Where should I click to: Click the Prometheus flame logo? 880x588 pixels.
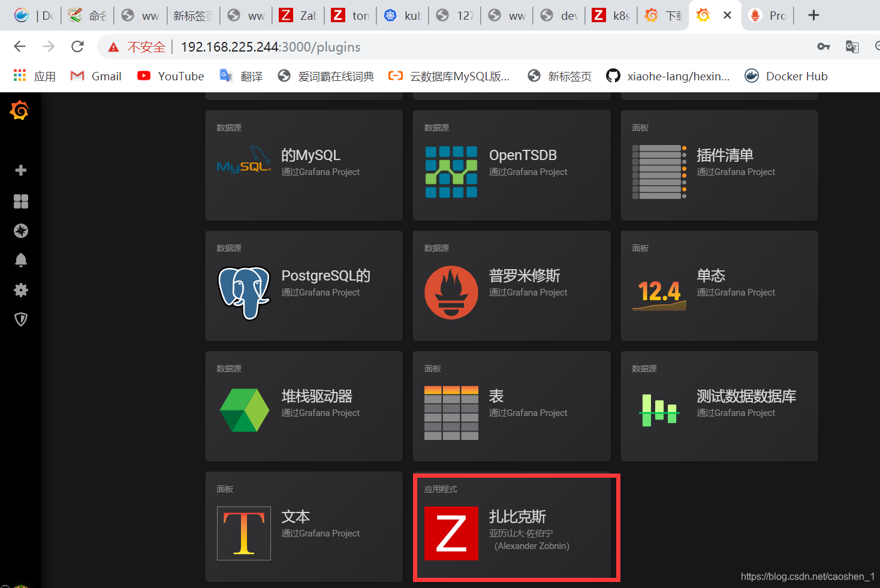(451, 293)
